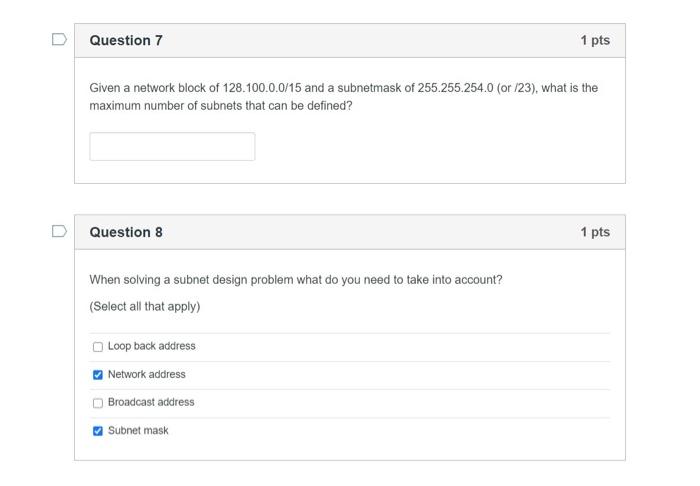Click the Question 7 answer input box

[x=172, y=146]
